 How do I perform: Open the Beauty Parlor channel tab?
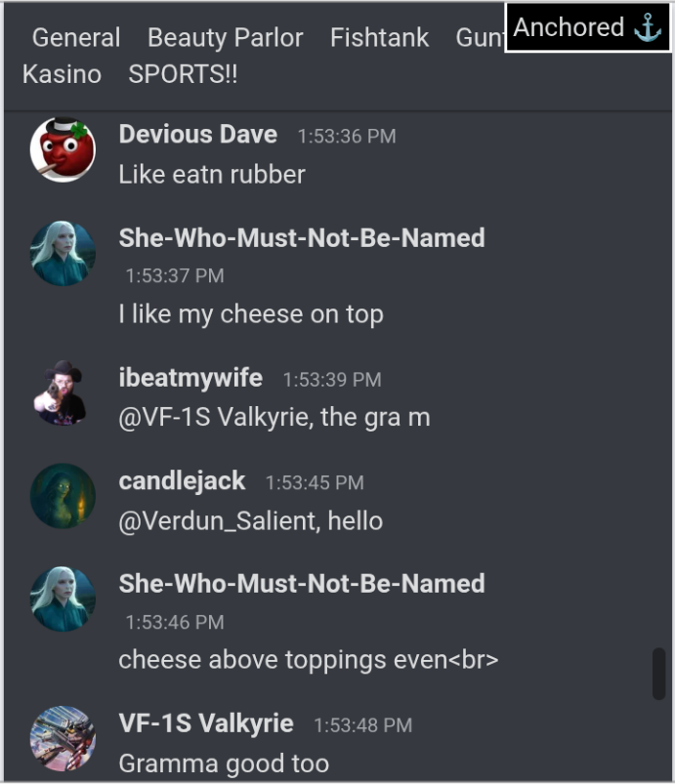pyautogui.click(x=226, y=37)
